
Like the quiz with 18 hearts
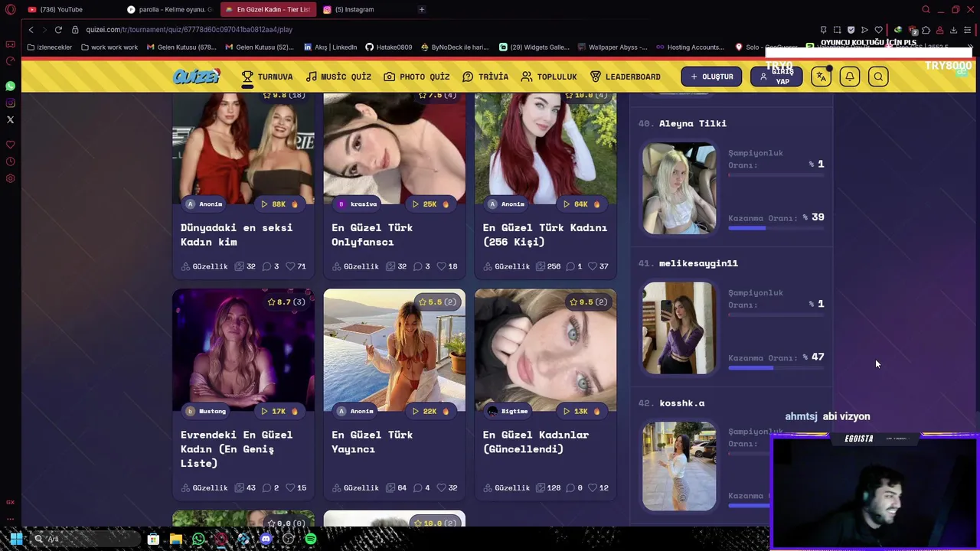(447, 266)
